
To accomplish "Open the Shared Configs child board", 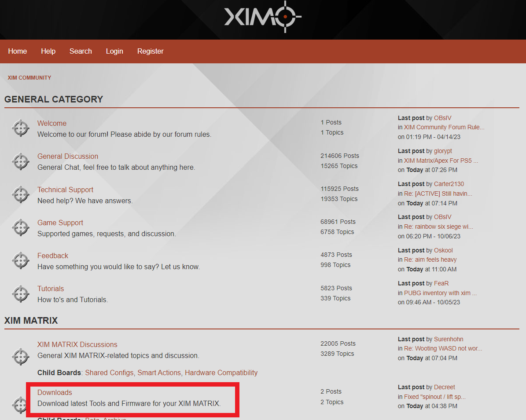I will 109,373.
